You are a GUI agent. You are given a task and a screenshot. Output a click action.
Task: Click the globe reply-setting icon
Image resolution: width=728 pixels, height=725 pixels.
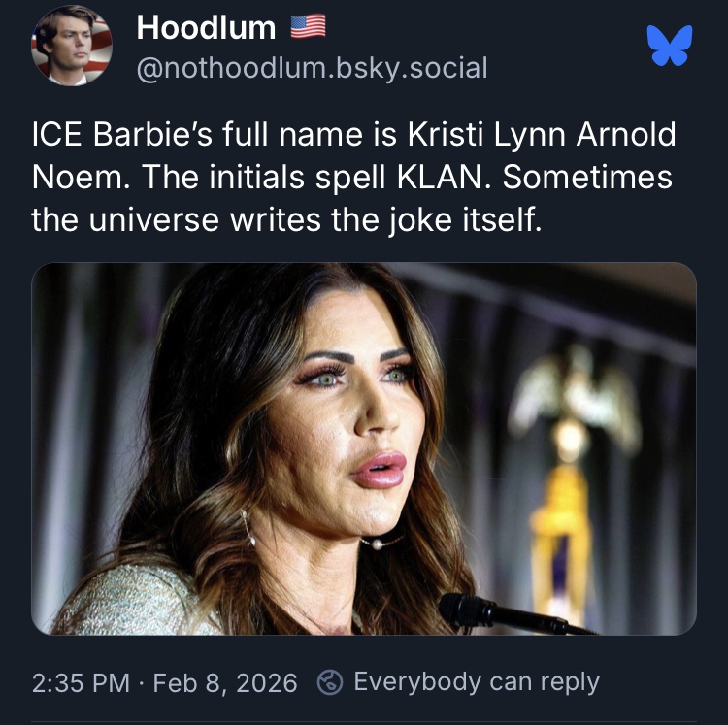(x=330, y=682)
